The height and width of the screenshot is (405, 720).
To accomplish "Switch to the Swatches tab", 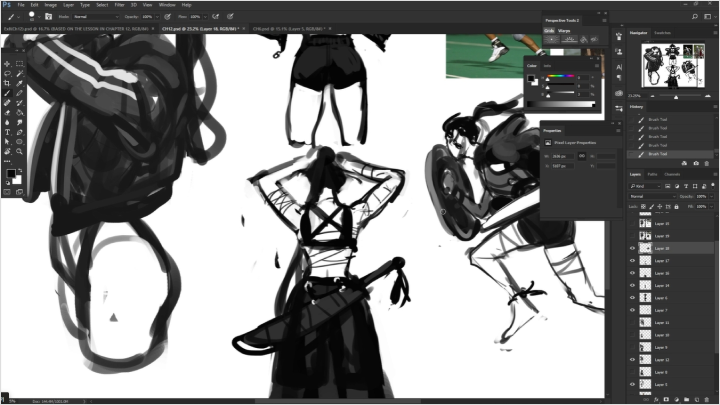I will tap(662, 33).
